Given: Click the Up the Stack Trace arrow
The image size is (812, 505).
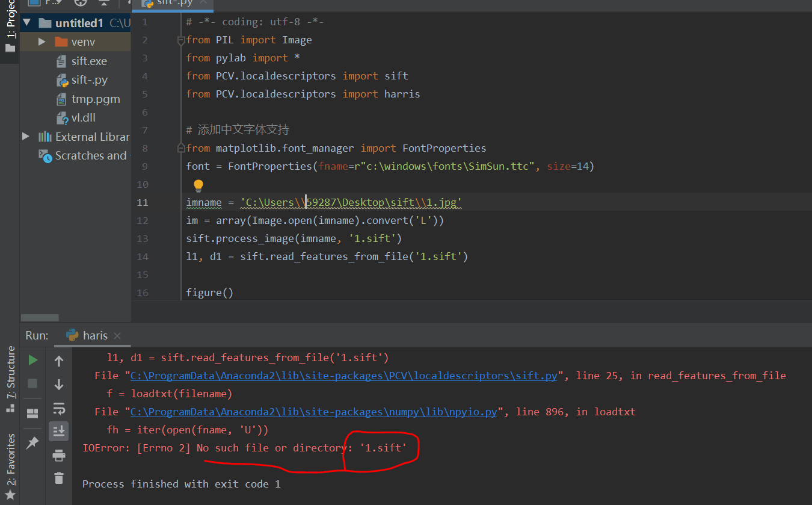Looking at the screenshot, I should [x=59, y=361].
